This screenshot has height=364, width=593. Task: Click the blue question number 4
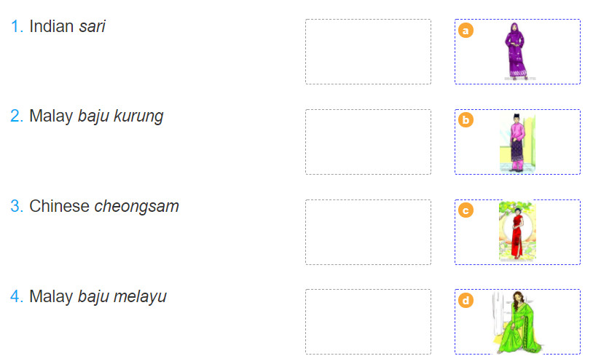17,296
